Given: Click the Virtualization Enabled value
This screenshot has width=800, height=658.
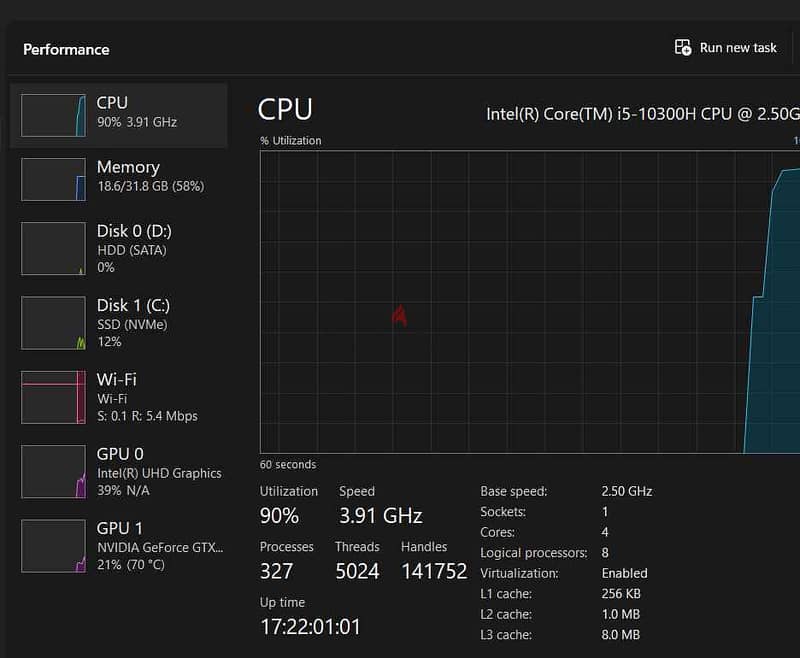Looking at the screenshot, I should click(x=624, y=573).
